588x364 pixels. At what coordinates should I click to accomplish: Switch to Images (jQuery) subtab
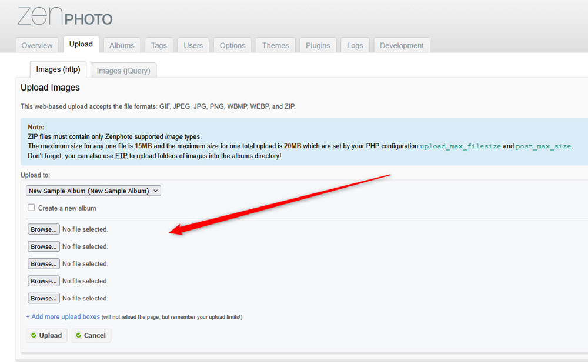123,71
